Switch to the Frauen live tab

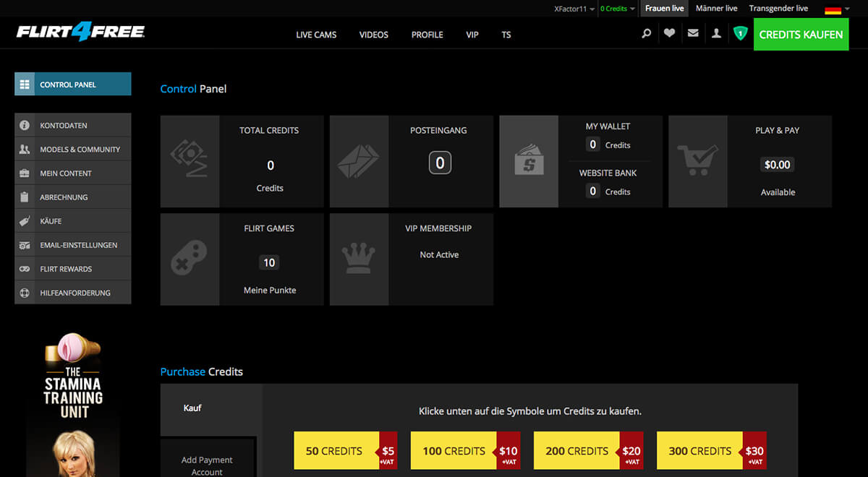point(665,9)
